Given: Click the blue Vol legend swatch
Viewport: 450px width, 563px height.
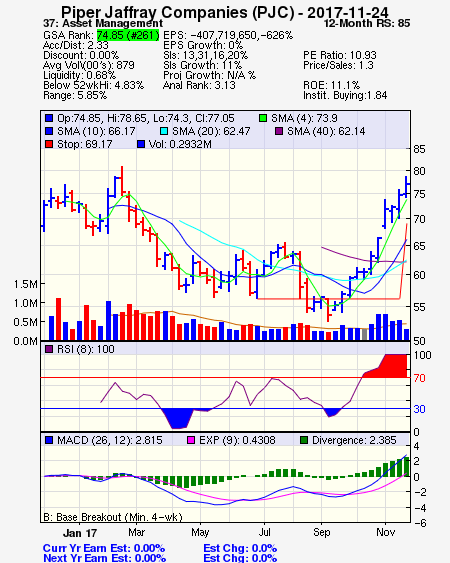Looking at the screenshot, I should pos(141,144).
